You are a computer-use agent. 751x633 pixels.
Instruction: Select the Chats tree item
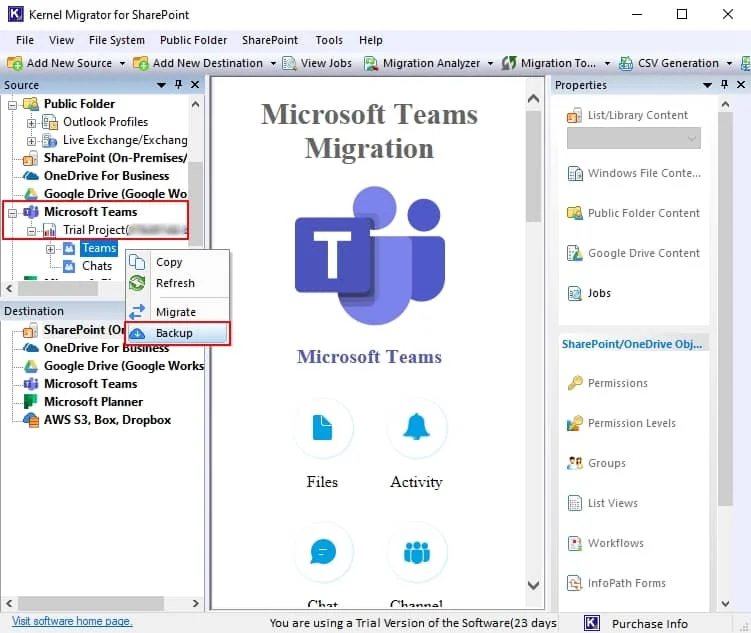tap(97, 266)
